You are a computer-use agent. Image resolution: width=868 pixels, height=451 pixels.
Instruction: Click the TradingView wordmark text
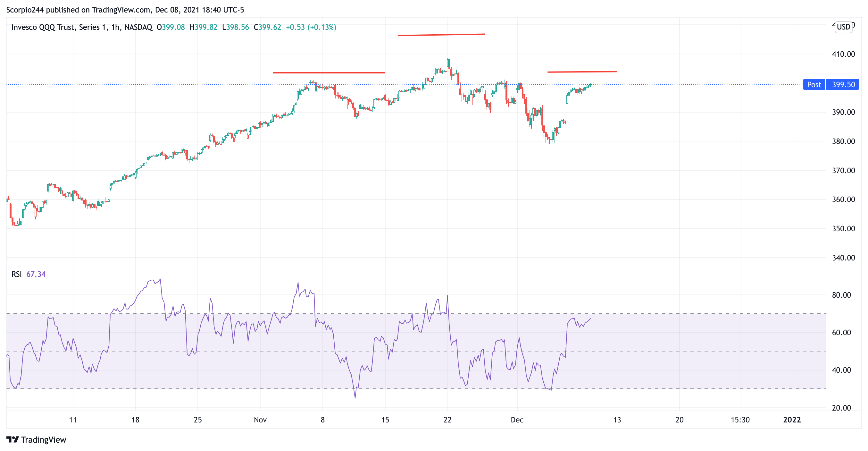(44, 440)
